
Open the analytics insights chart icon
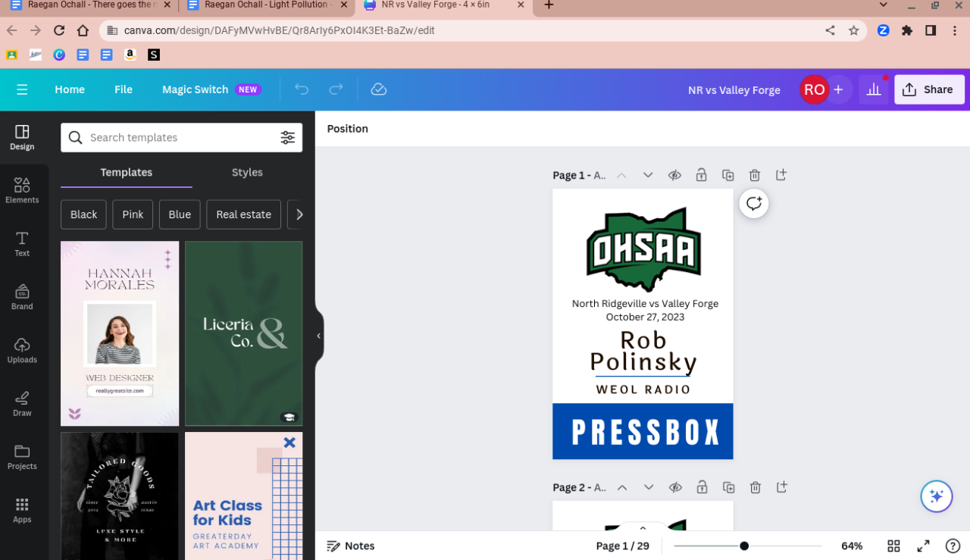[x=874, y=89]
